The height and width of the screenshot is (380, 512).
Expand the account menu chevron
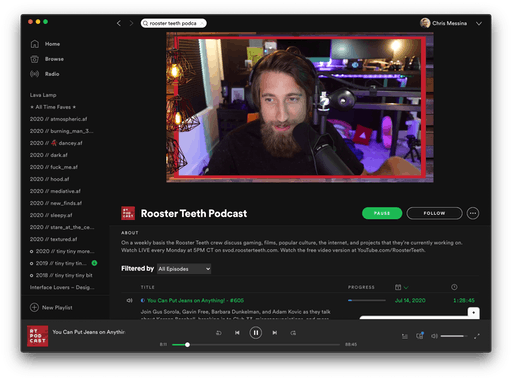[x=479, y=23]
